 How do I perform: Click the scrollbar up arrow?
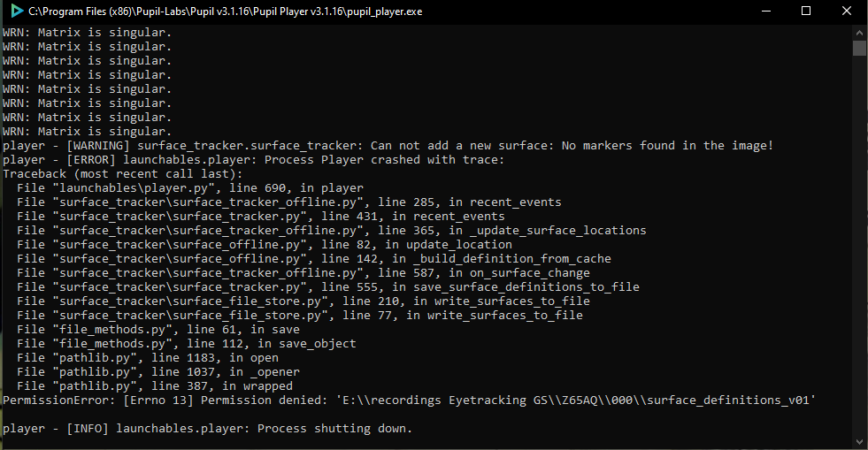tap(859, 33)
